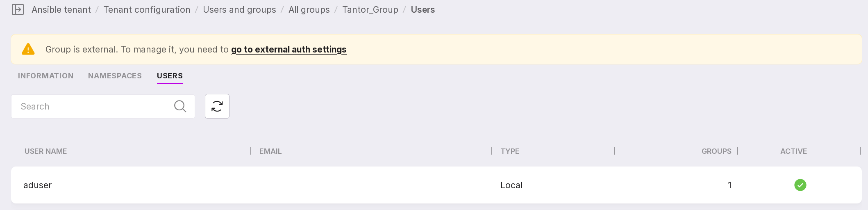Viewport: 868px width, 210px height.
Task: Open the Namespaces tab
Action: (115, 76)
